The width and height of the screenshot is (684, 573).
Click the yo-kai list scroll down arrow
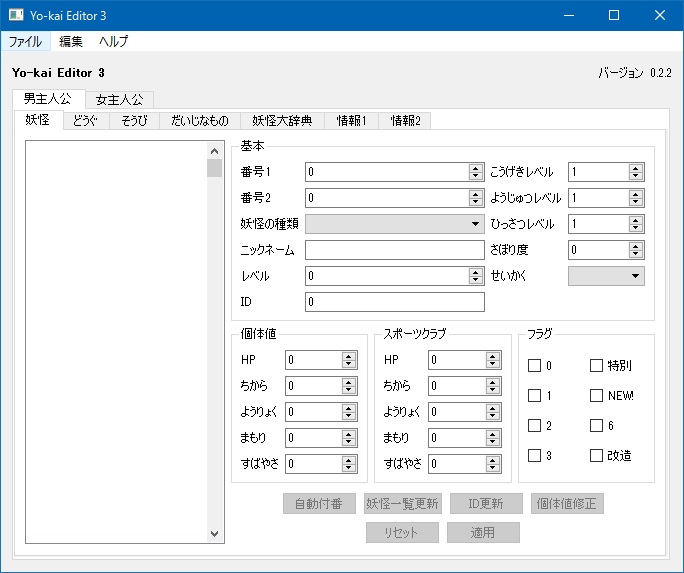coord(214,533)
